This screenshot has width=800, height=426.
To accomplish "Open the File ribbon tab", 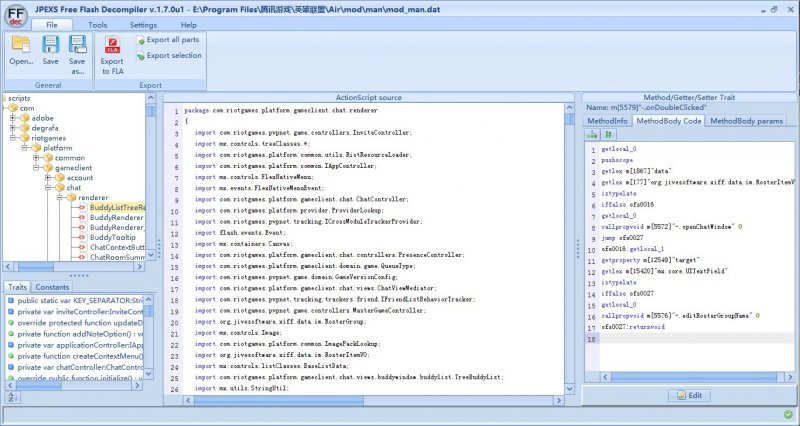I will [52, 24].
